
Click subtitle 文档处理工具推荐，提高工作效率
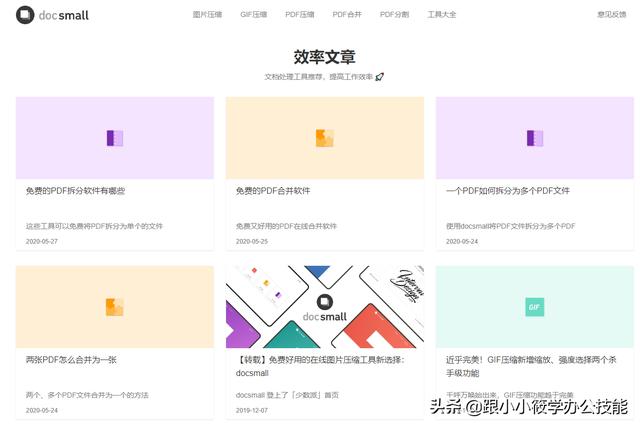coord(319,77)
